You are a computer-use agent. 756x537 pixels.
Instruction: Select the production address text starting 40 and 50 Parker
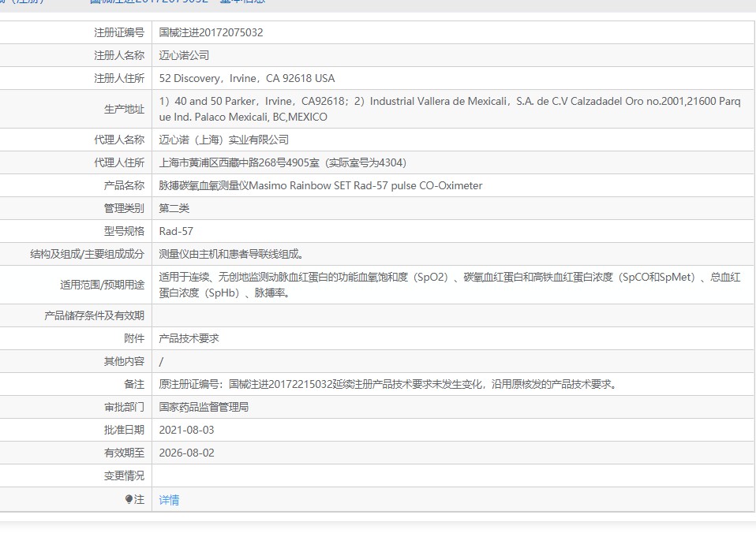pyautogui.click(x=450, y=109)
